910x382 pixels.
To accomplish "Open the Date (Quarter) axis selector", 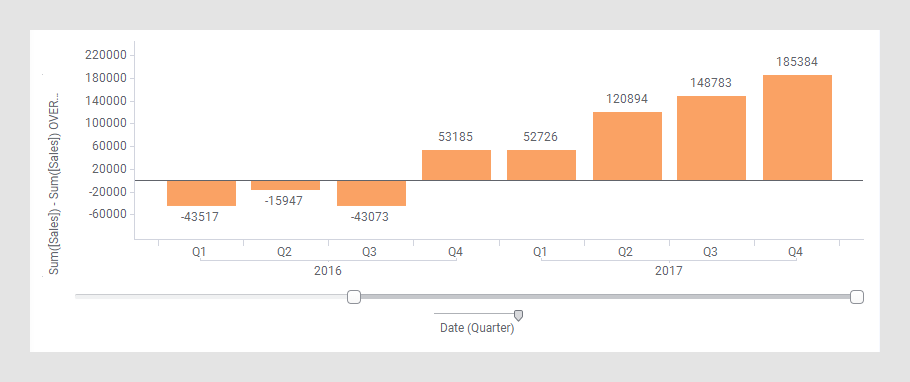I will [x=477, y=328].
